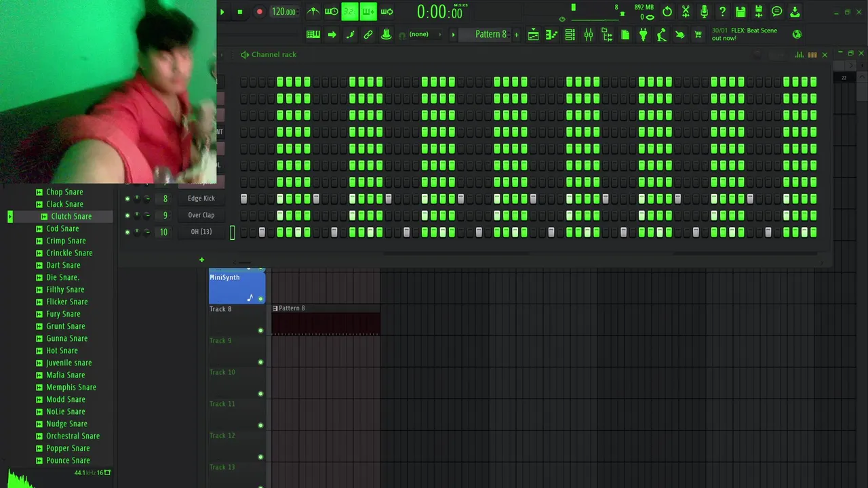Click the OH (13) channel button
The width and height of the screenshot is (868, 488).
tap(201, 232)
